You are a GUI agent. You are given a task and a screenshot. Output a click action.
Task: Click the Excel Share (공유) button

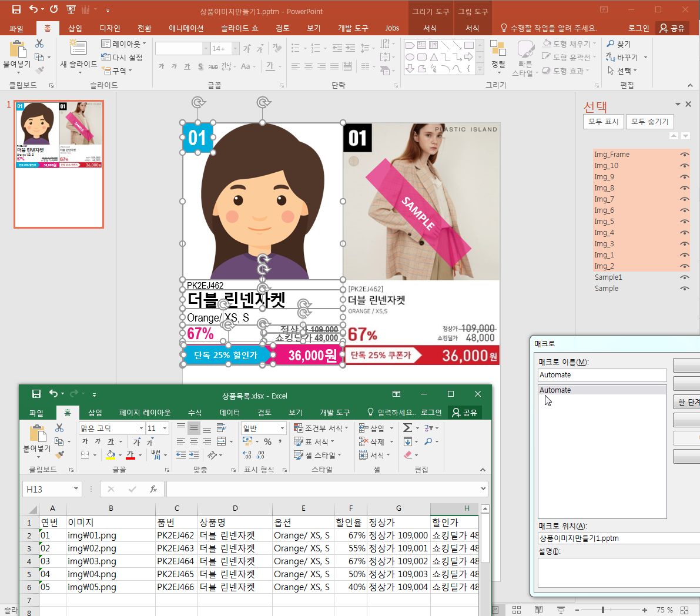465,413
